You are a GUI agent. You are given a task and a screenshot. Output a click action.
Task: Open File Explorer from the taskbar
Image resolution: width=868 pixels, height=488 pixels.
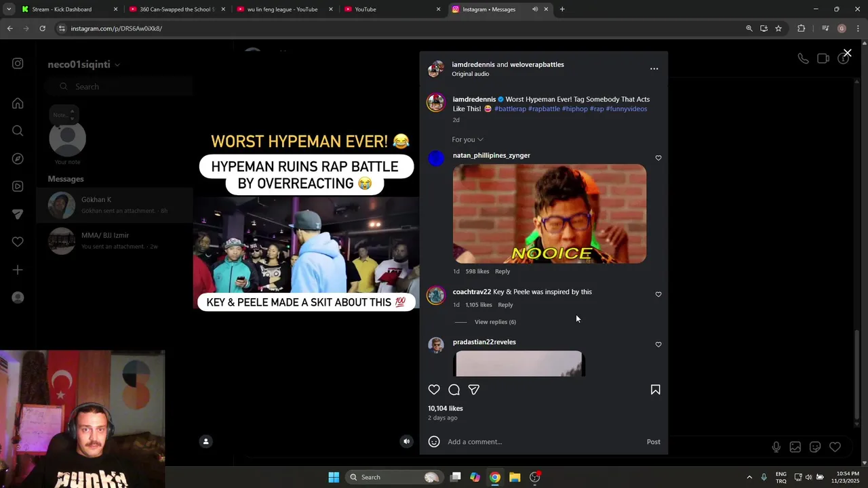[x=515, y=477]
